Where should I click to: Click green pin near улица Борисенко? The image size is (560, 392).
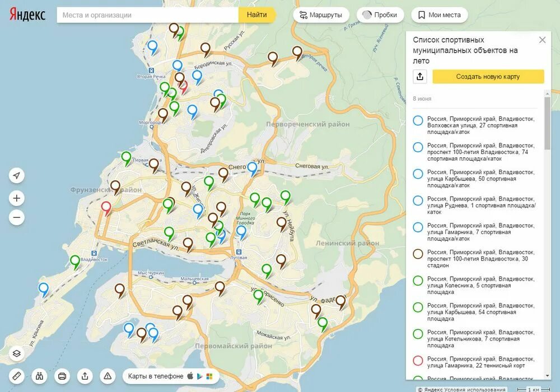[258, 297]
